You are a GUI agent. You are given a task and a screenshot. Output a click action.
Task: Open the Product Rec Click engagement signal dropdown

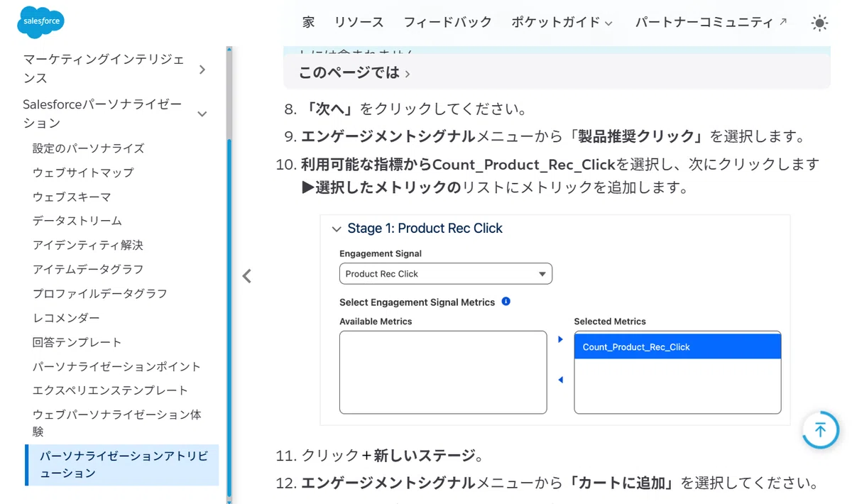pyautogui.click(x=445, y=273)
